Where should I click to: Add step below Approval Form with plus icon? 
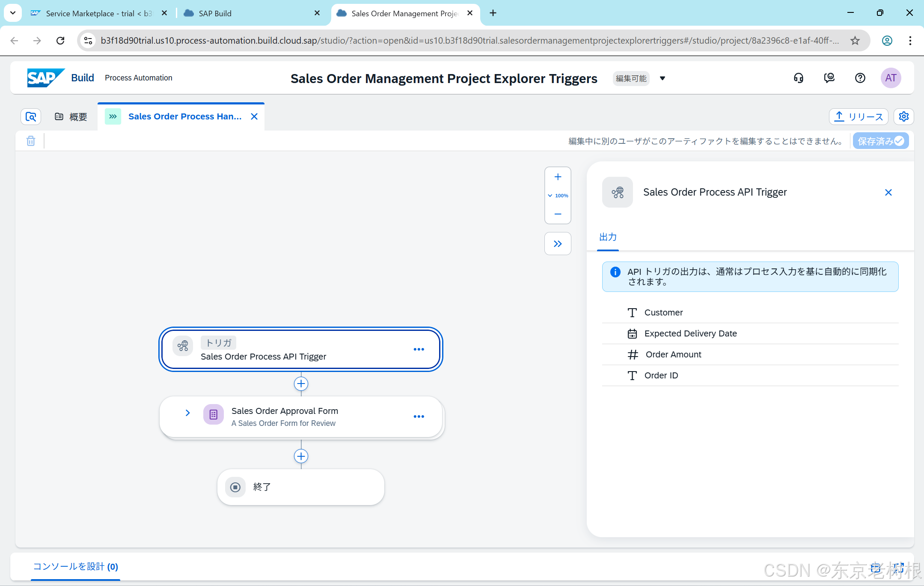pyautogui.click(x=301, y=456)
